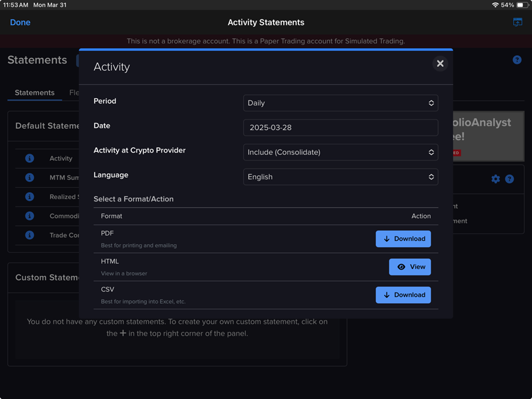The image size is (532, 399).
Task: Open the Activity at Crypto Provider dropdown
Action: 340,152
